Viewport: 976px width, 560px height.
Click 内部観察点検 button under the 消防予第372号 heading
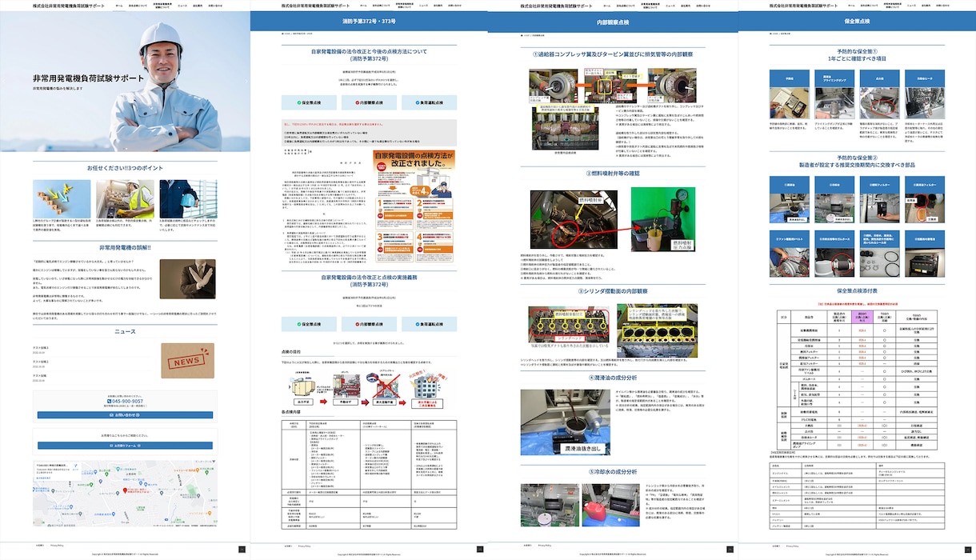pyautogui.click(x=369, y=102)
